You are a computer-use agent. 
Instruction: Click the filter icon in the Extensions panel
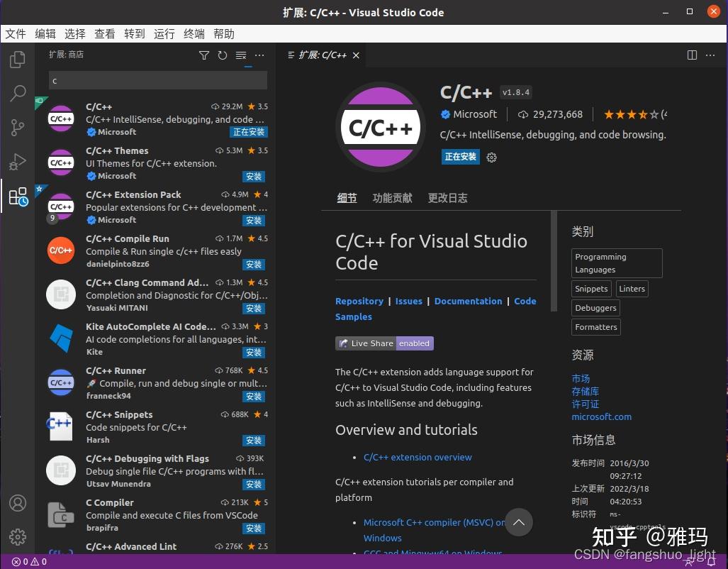coord(204,55)
